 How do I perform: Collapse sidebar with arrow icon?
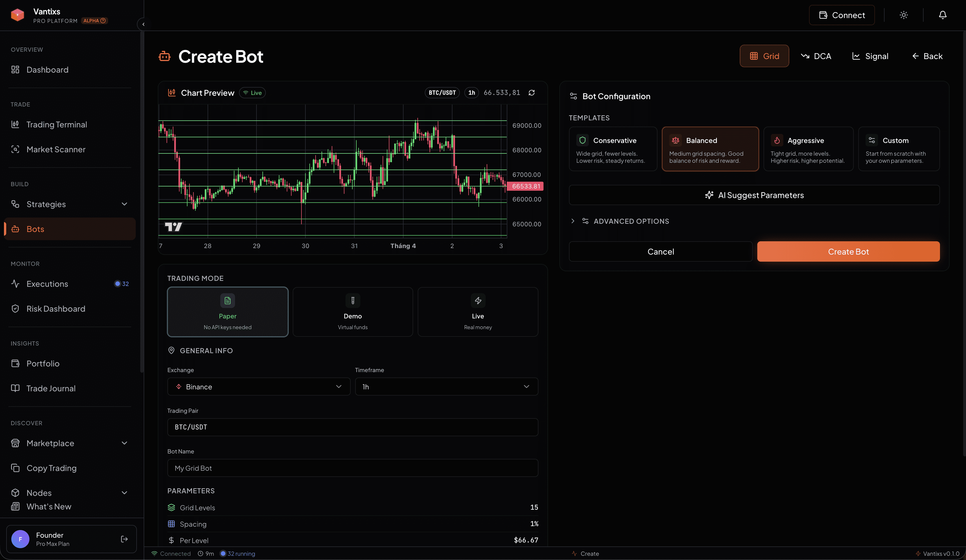143,24
